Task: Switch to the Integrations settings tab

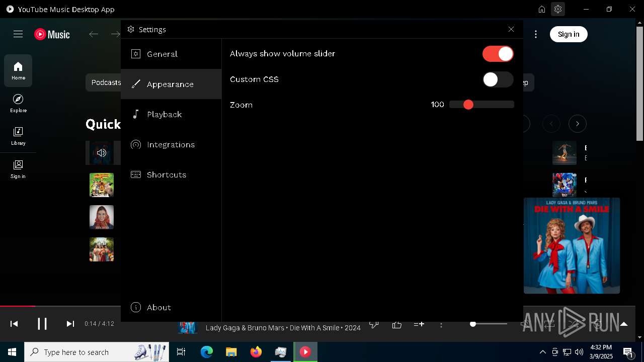Action: (171, 144)
